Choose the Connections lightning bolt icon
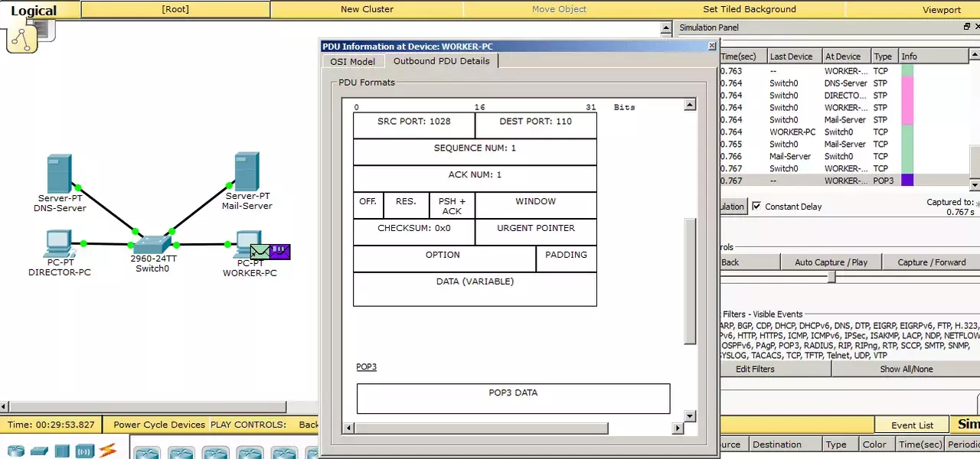The width and height of the screenshot is (980, 459). click(x=107, y=451)
